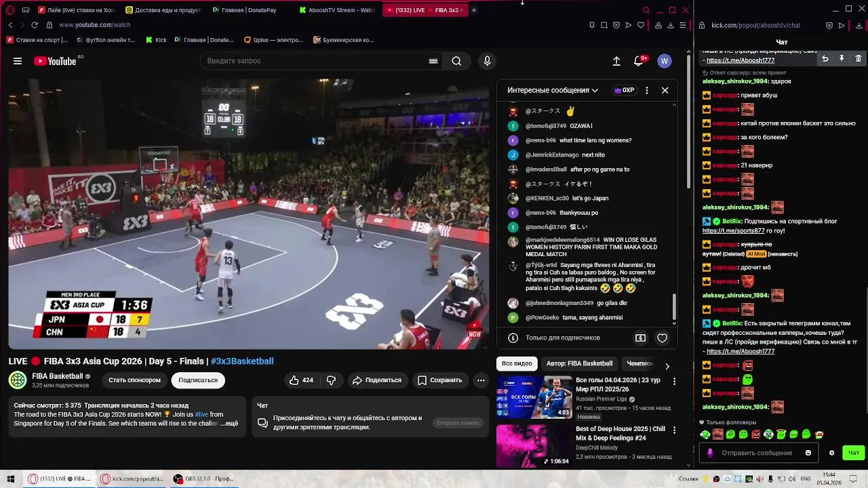868x488 pixels.
Task: Delete the pinned Kick chat message with trash
Action: click(859, 59)
